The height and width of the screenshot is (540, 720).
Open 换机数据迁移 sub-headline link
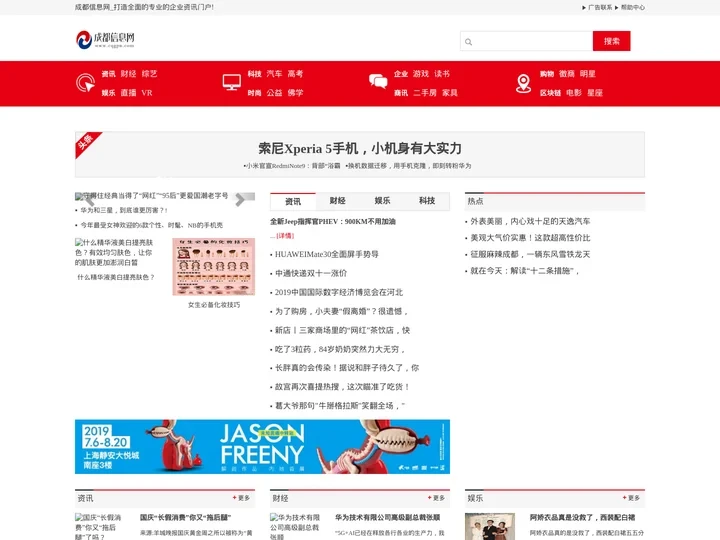click(x=409, y=166)
